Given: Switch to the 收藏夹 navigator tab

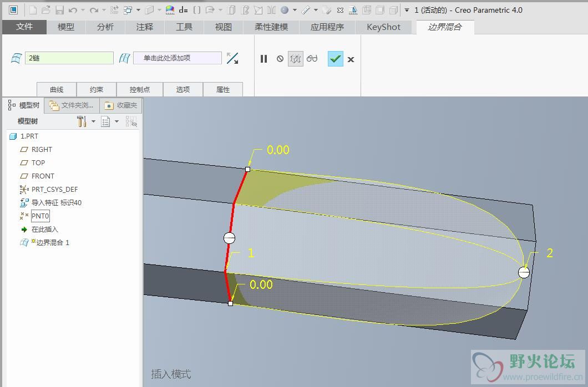Looking at the screenshot, I should click(121, 105).
